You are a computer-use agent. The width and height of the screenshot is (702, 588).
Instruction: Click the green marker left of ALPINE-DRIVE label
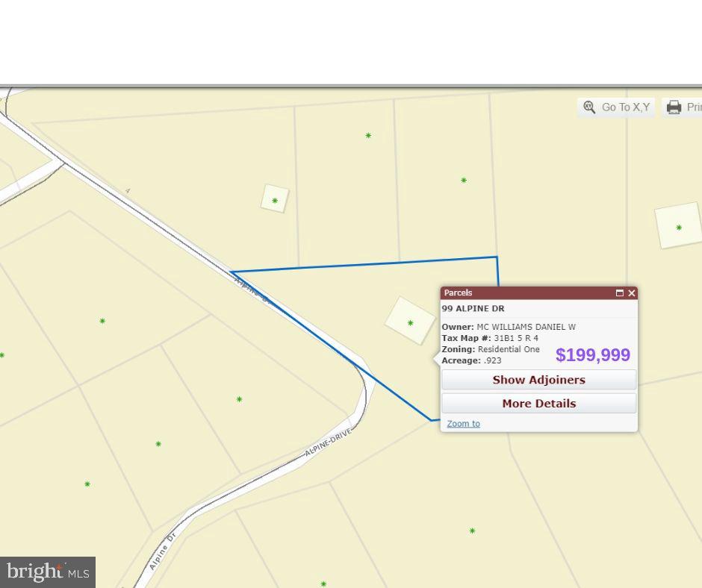point(239,399)
